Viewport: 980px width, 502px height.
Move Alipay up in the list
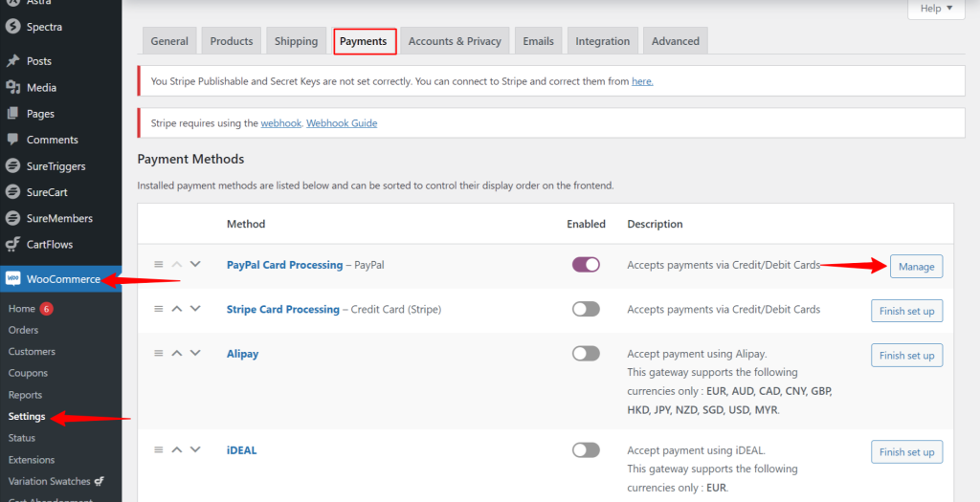tap(177, 353)
